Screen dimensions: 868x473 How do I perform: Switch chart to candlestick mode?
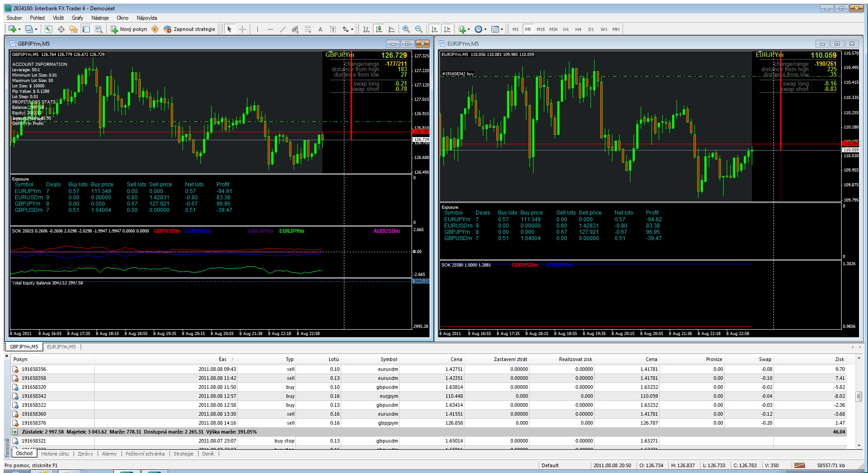(379, 30)
